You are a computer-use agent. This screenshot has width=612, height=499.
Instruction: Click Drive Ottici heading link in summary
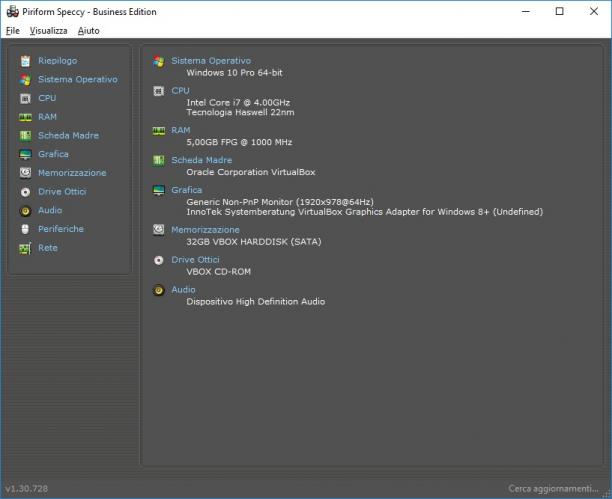click(196, 260)
